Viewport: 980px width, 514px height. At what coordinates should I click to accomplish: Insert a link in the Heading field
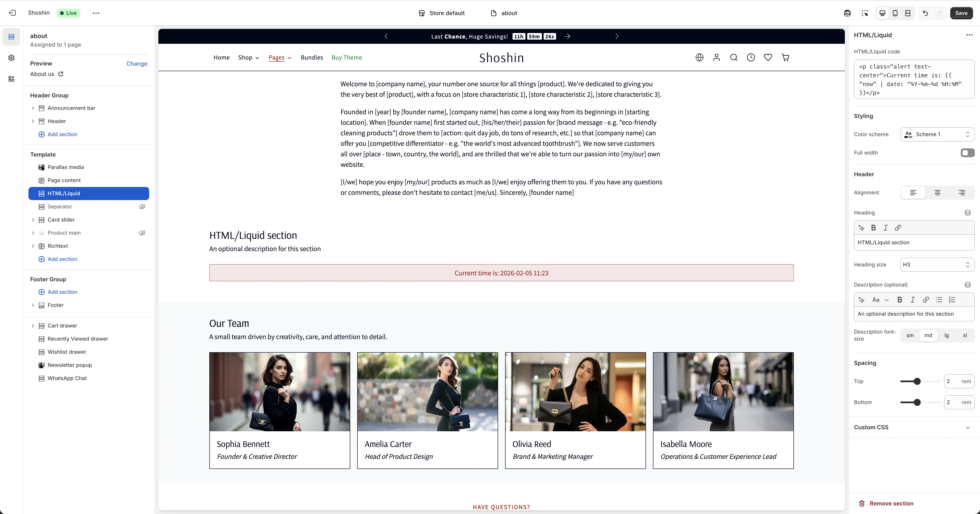(x=898, y=228)
